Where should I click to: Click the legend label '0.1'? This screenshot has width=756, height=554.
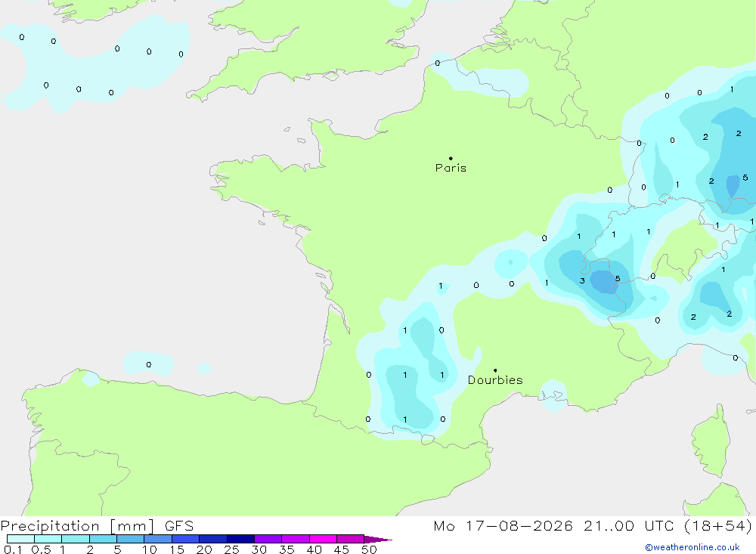click(x=13, y=549)
